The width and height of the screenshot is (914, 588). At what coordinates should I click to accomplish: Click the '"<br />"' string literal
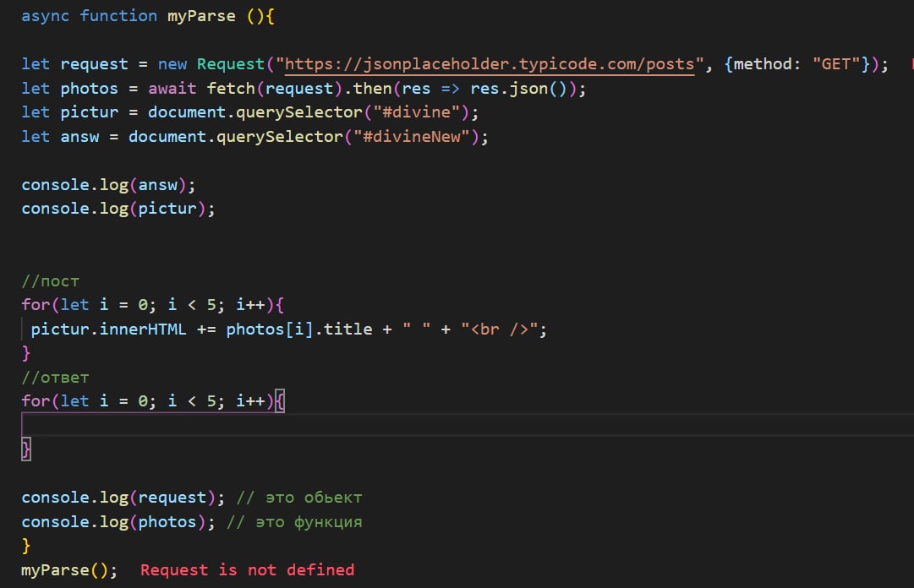(x=499, y=329)
